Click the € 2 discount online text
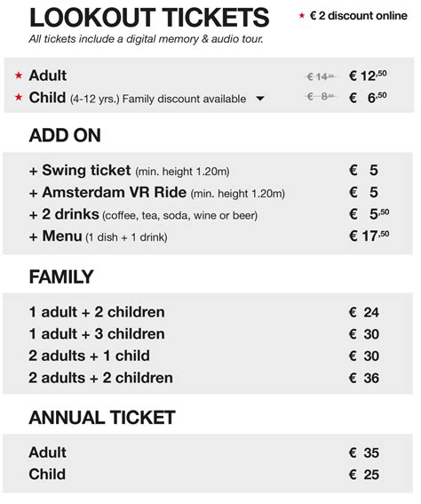Image resolution: width=421 pixels, height=504 pixels. coord(358,15)
